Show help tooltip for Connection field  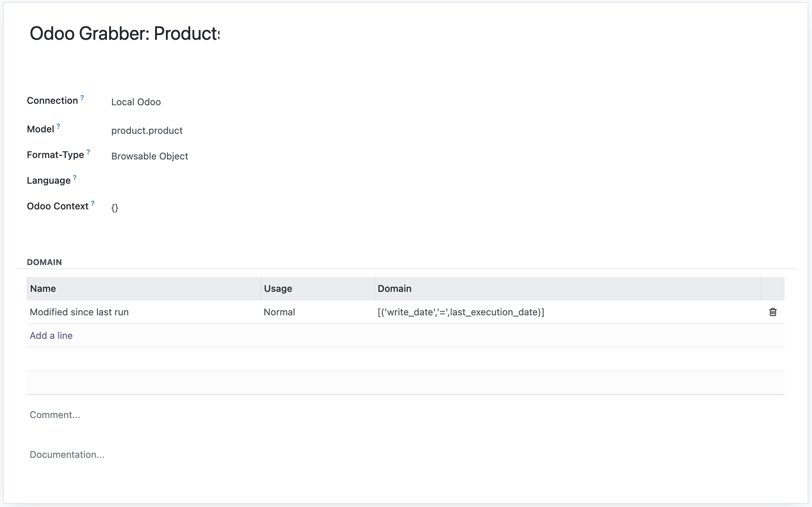pos(82,98)
